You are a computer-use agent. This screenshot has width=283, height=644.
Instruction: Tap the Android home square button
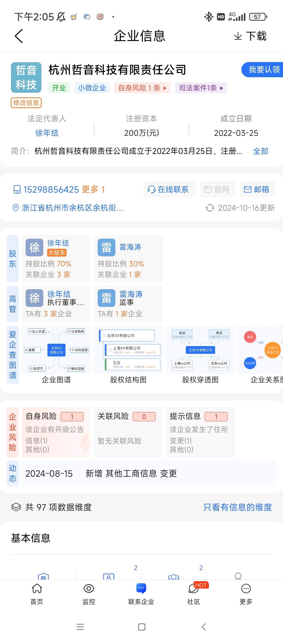click(142, 627)
